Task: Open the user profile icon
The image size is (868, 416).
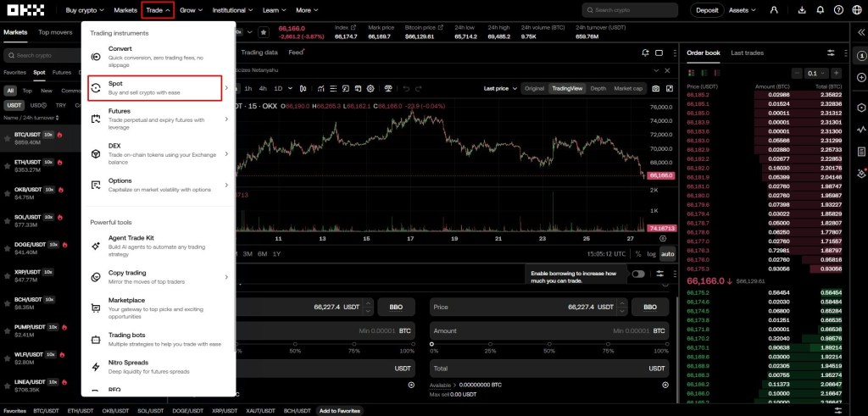Action: (774, 10)
